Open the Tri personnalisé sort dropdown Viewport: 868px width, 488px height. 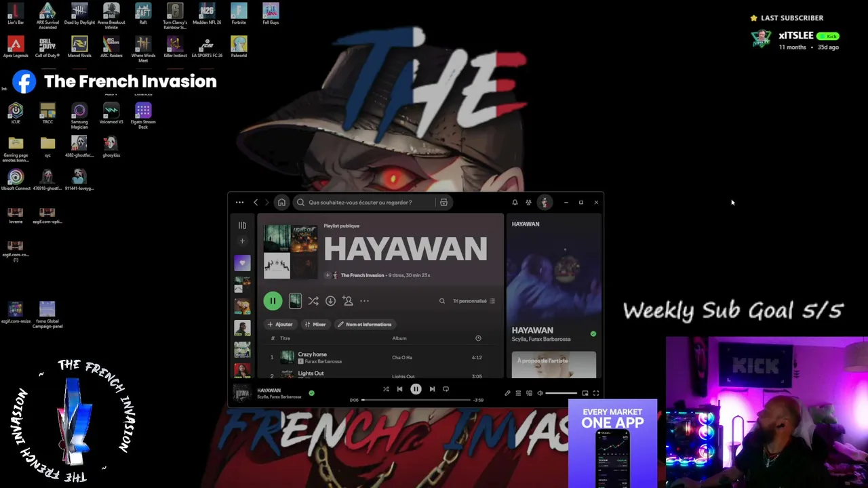click(x=474, y=301)
